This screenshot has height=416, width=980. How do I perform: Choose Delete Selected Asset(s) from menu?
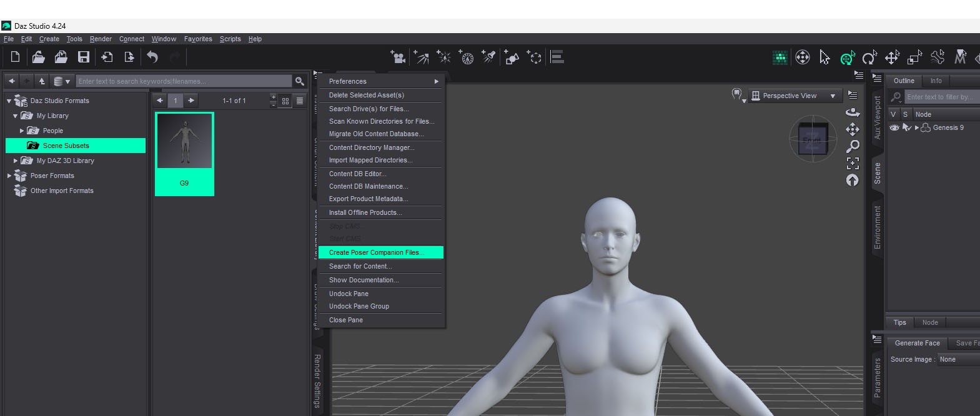(x=381, y=95)
